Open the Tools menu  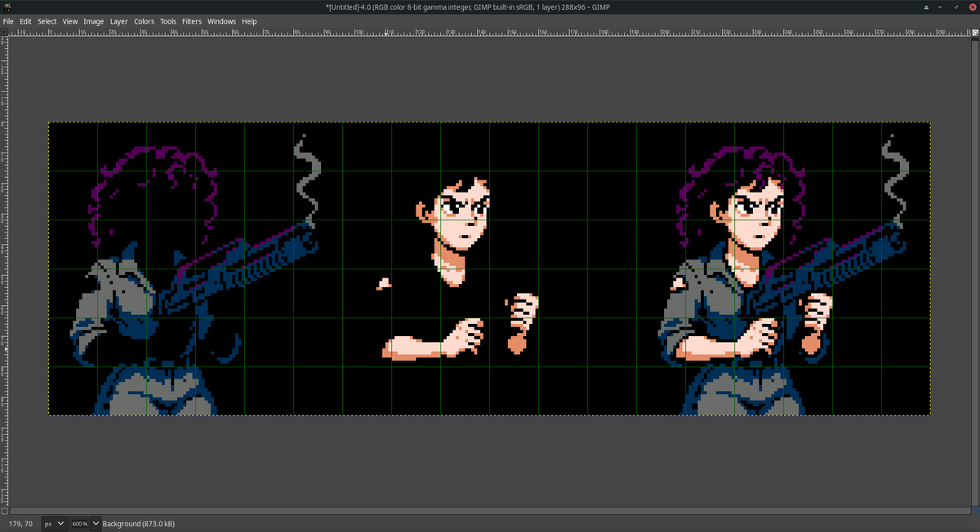click(x=168, y=21)
